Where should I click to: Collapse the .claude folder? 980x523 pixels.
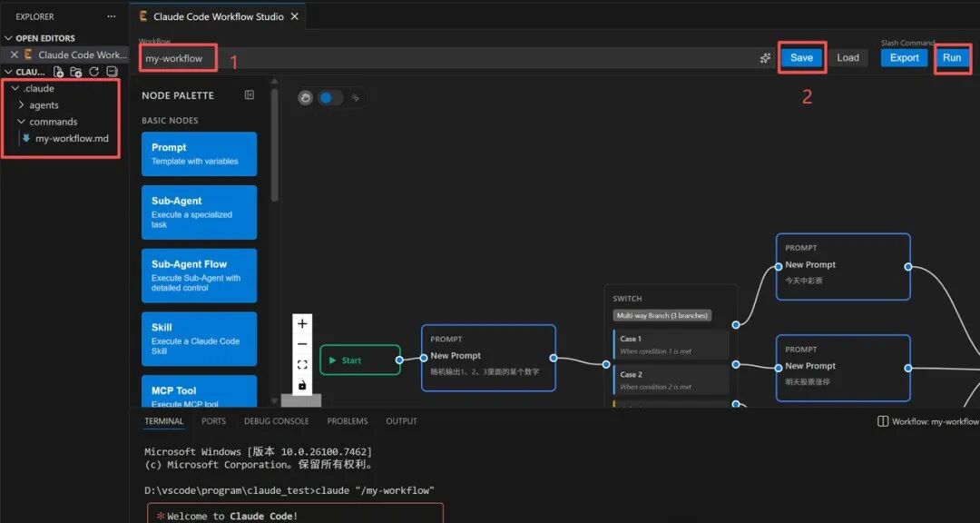point(15,89)
